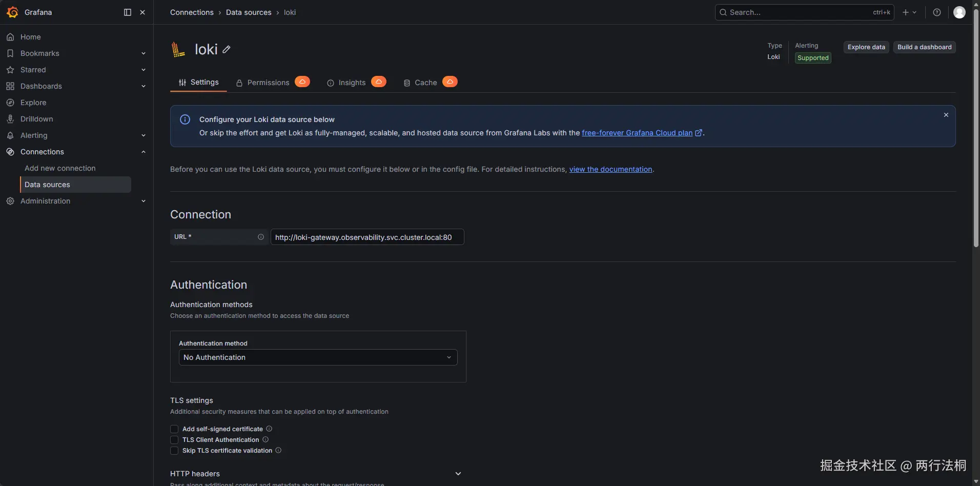Click info icon for self-signed certificate
Screen dimensions: 980x486
269,429
